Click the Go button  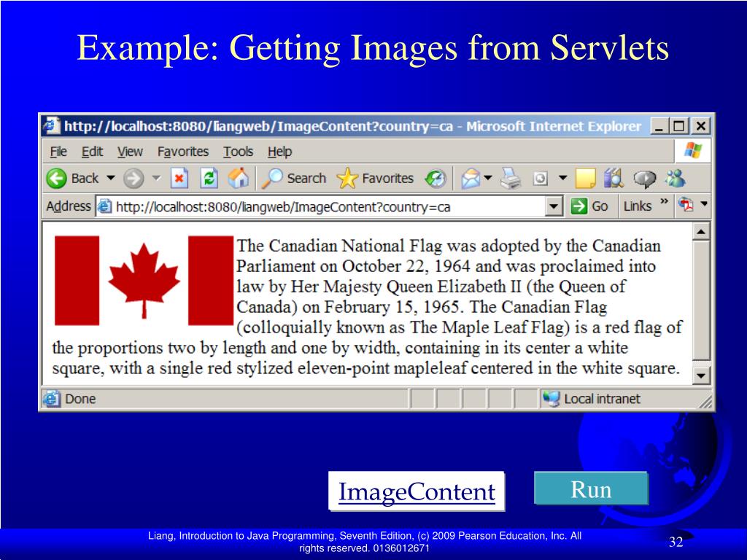[x=589, y=206]
